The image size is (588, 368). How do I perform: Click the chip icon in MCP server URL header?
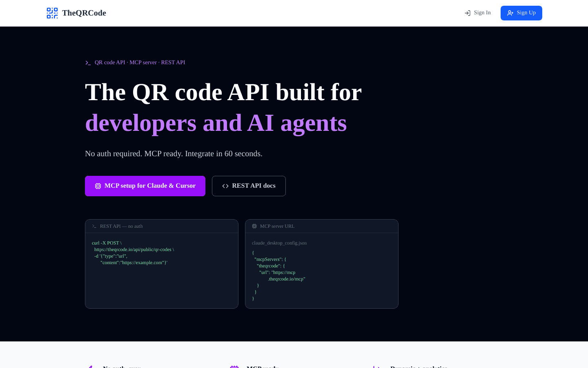pos(254,226)
